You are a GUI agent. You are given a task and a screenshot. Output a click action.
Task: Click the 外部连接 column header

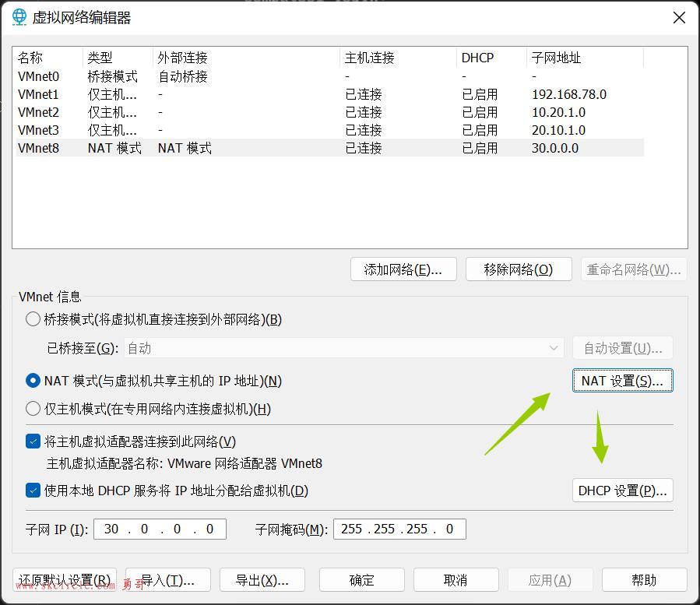pos(246,58)
